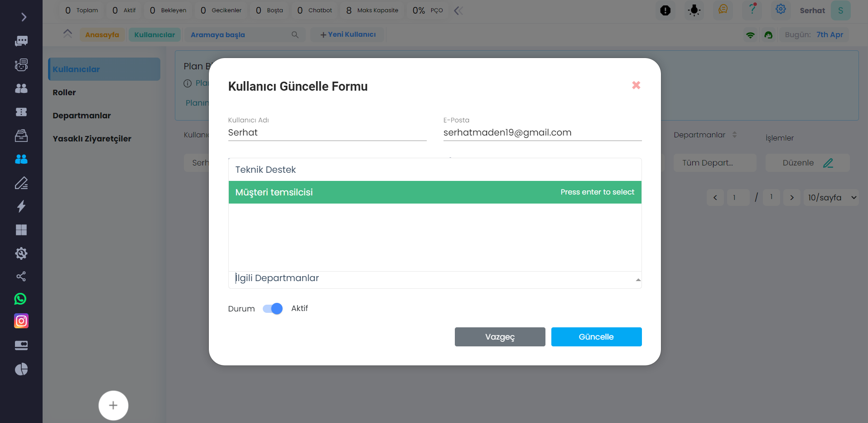Toggle the dark mode lightbulb icon
Screen dimensions: 868x423
pos(694,10)
